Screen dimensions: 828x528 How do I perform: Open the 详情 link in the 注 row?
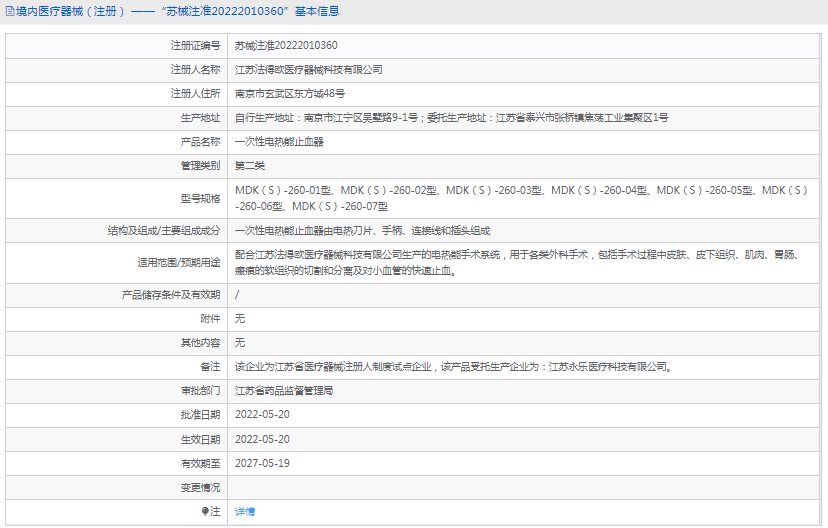pyautogui.click(x=244, y=512)
